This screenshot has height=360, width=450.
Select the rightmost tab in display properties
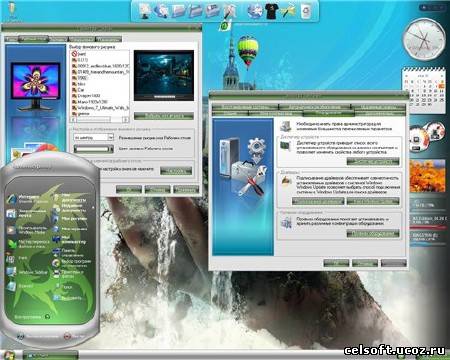108,39
